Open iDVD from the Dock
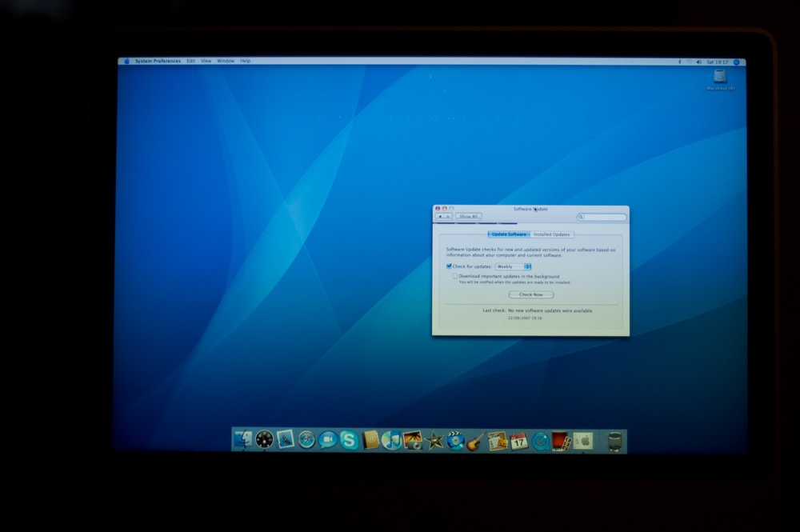 [x=455, y=441]
